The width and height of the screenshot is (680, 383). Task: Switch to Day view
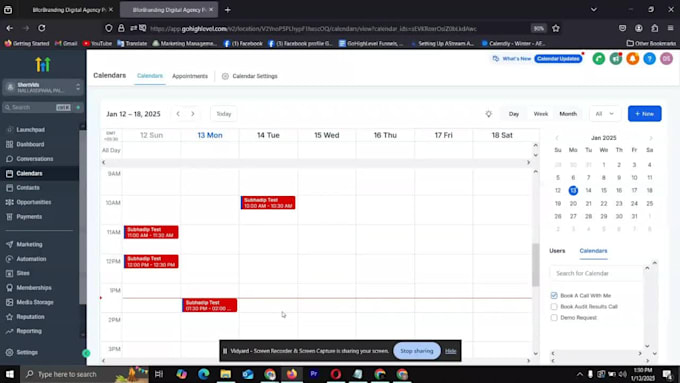pos(514,114)
